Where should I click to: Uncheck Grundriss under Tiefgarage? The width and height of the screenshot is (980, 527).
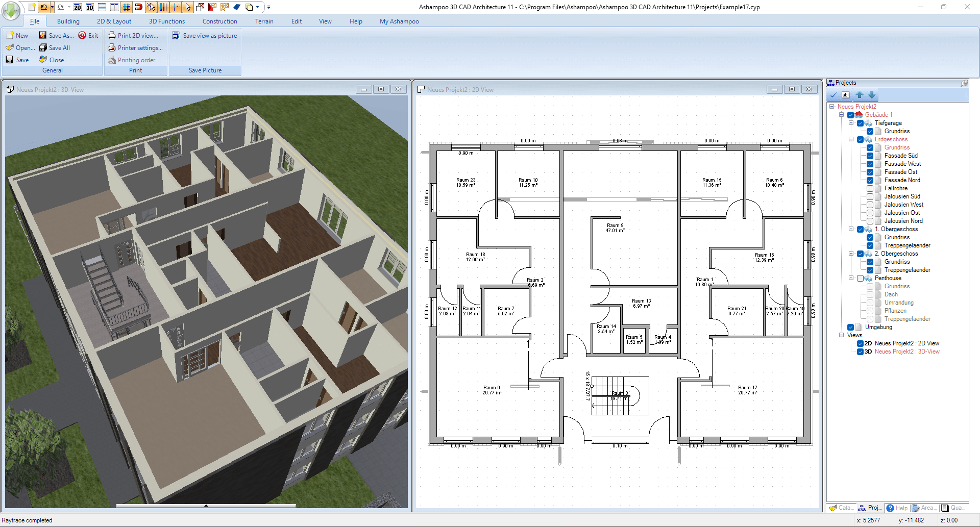(x=870, y=131)
